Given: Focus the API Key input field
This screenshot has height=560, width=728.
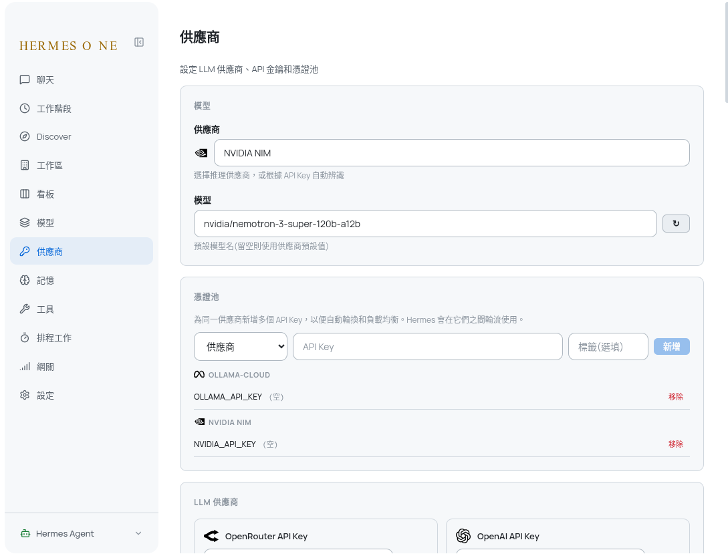Looking at the screenshot, I should 428,347.
